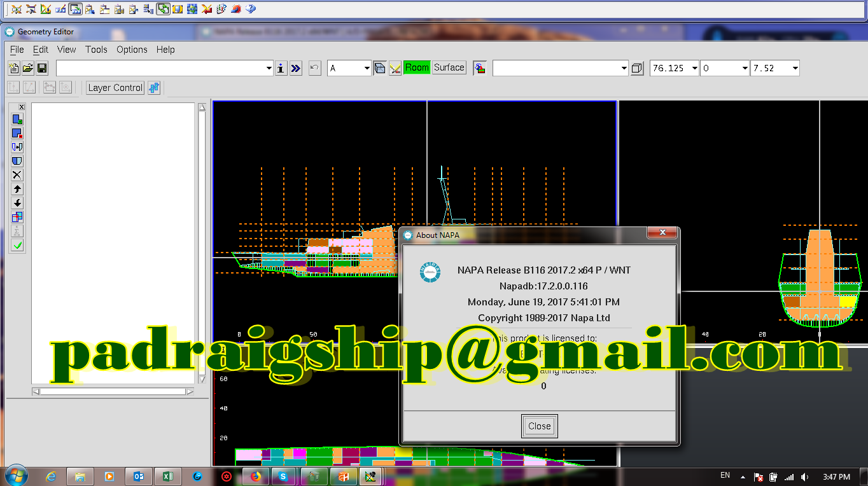Click the paint bucket colour icon beside Surface
Viewport: 868px width, 486px height.
click(x=480, y=68)
